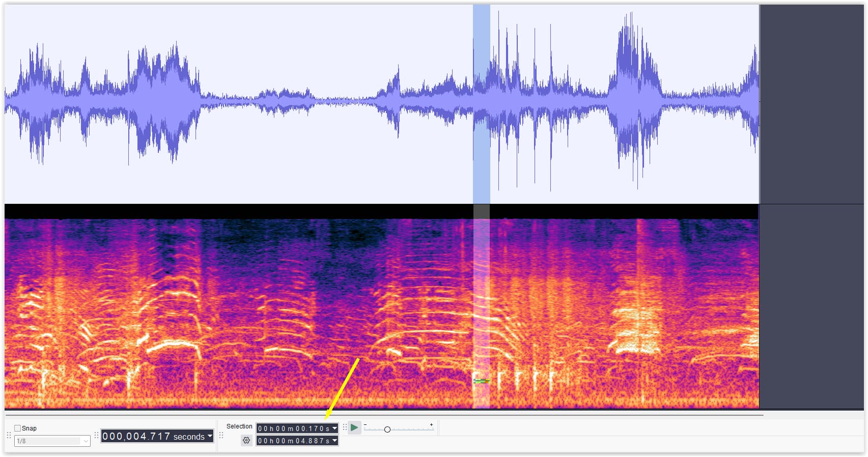Open the audio position seconds format dropdown

coord(210,436)
